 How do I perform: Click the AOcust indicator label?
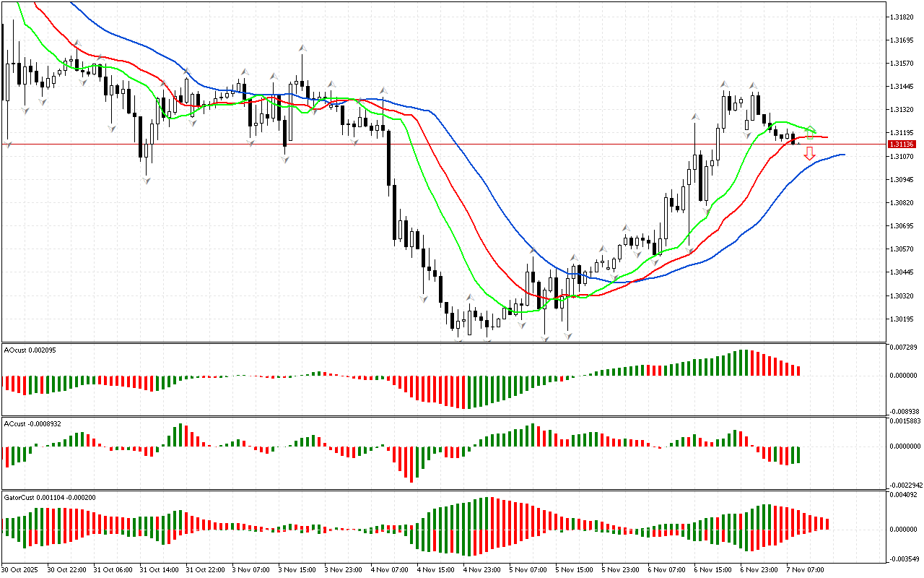(x=30, y=350)
